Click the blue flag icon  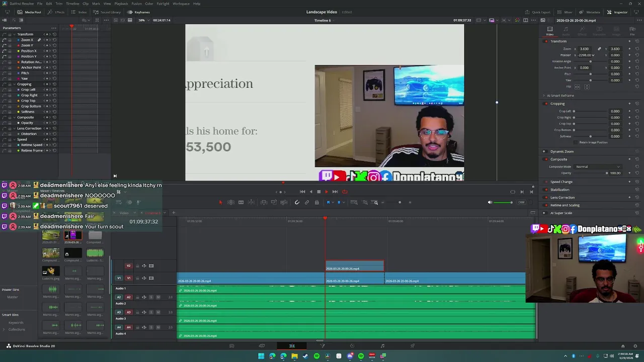coord(329,202)
